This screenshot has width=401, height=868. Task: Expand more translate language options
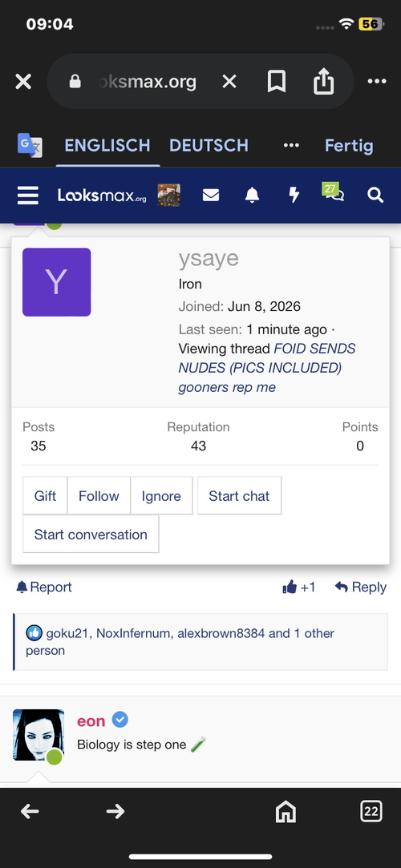[291, 146]
